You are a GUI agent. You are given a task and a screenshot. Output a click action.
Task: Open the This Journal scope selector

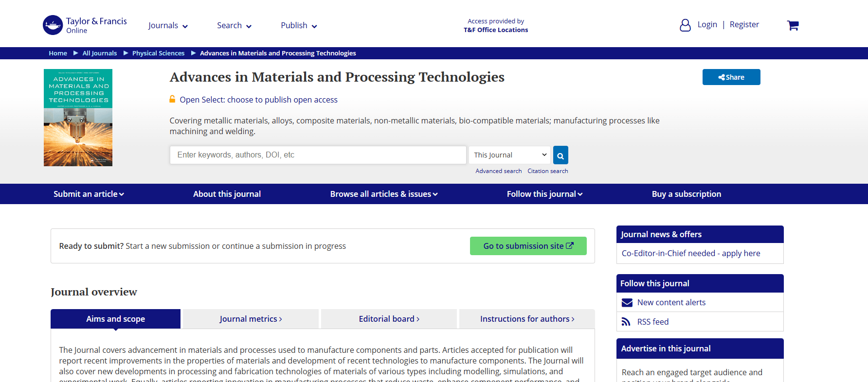point(509,155)
